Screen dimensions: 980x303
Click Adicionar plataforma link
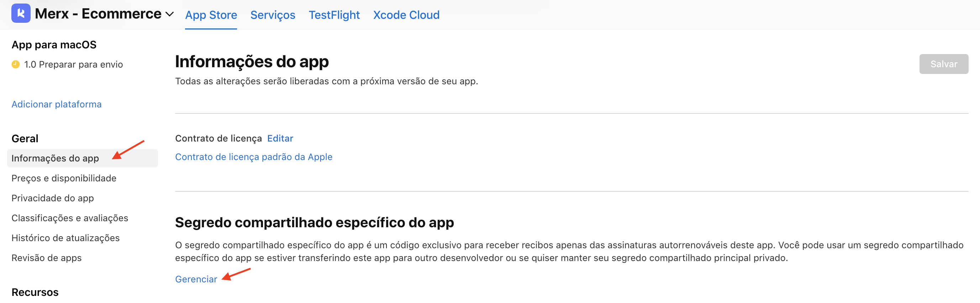(x=56, y=104)
